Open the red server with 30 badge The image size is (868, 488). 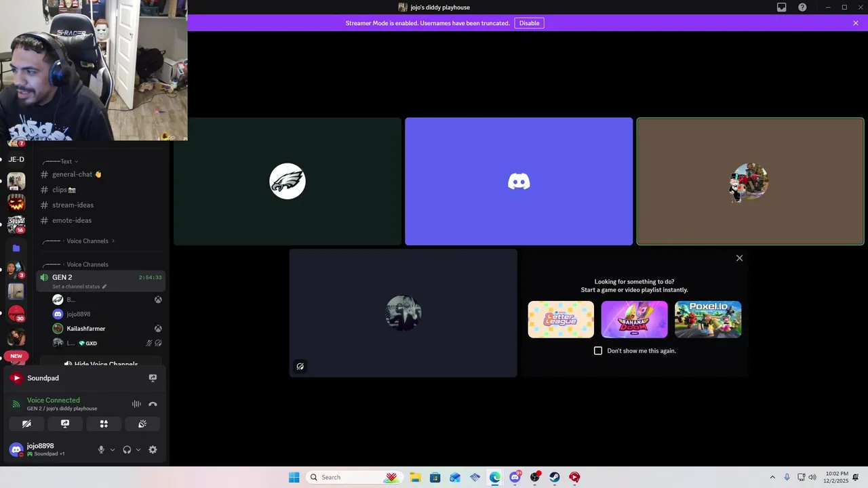pos(16,314)
